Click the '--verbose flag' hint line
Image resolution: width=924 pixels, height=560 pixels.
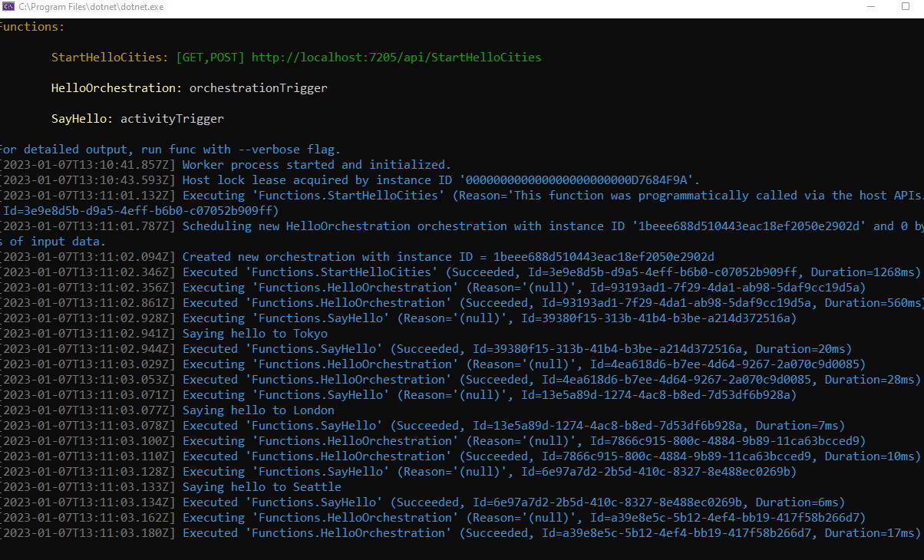[170, 150]
